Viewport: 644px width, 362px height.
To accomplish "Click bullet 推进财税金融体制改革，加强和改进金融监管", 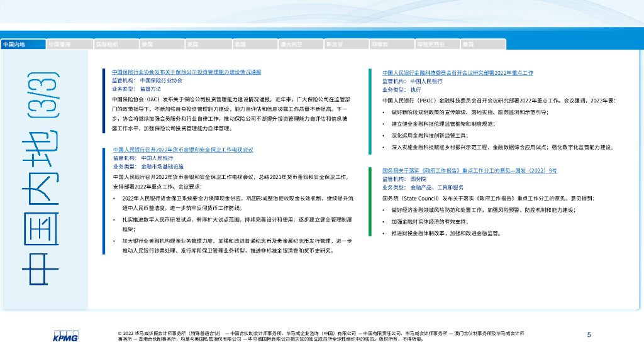I will coord(447,234).
